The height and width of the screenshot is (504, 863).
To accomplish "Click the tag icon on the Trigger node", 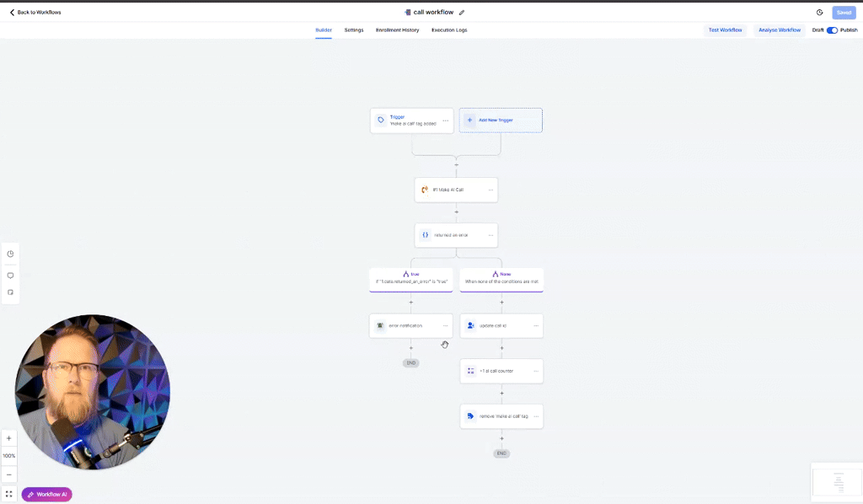I will point(380,120).
